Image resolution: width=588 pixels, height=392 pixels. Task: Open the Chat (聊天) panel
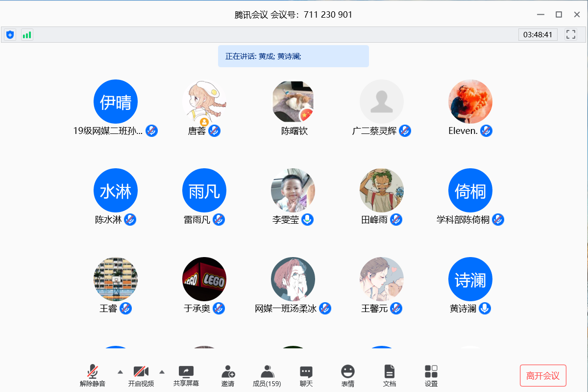pyautogui.click(x=306, y=376)
